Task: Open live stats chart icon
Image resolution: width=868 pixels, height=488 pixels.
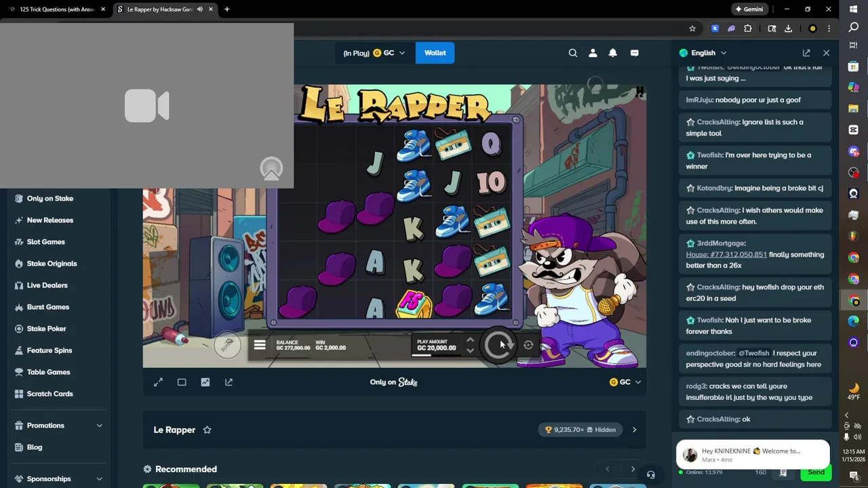Action: click(x=205, y=382)
